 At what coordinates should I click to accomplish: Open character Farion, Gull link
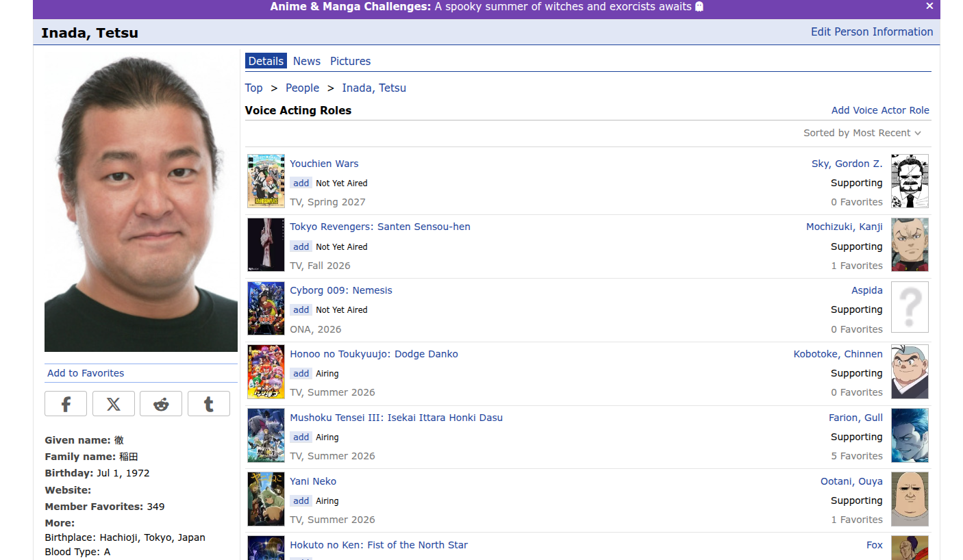855,418
